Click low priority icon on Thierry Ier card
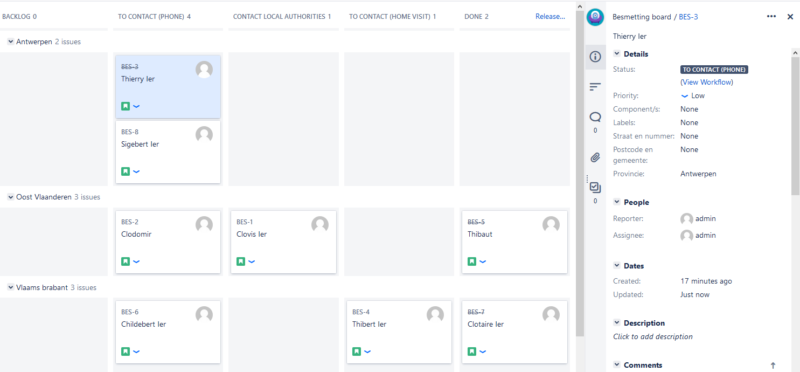Image resolution: width=800 pixels, height=372 pixels. tap(136, 107)
